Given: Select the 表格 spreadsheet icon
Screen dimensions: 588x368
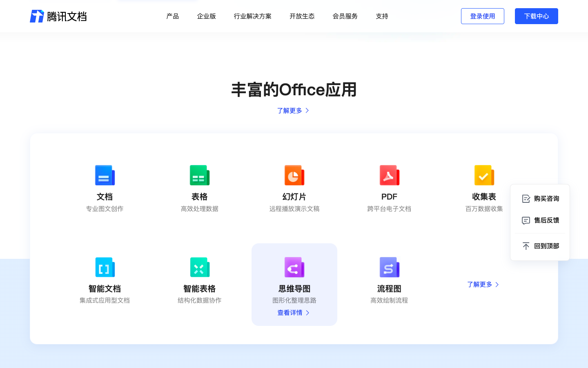Looking at the screenshot, I should pyautogui.click(x=200, y=175).
